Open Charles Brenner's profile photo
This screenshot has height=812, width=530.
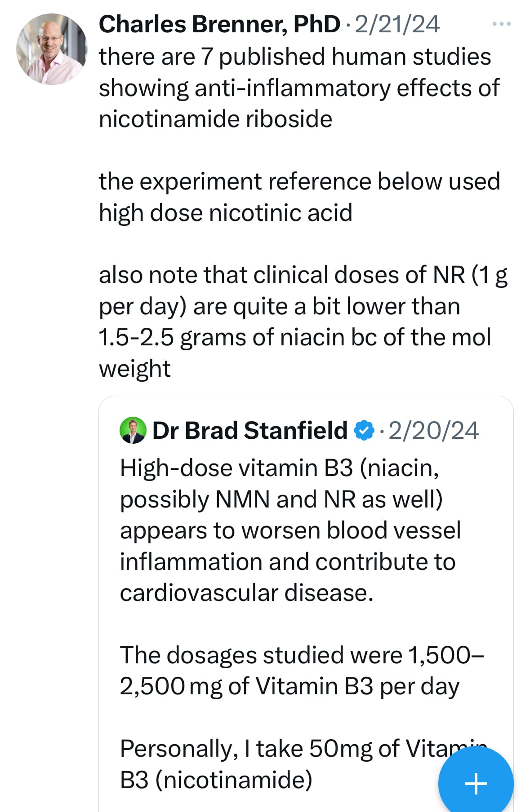click(51, 49)
